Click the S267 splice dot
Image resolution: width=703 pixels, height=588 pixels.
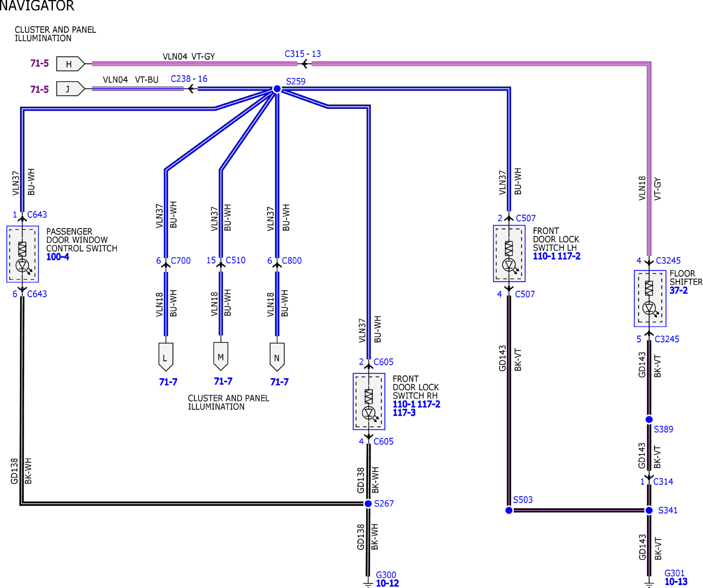coord(368,504)
